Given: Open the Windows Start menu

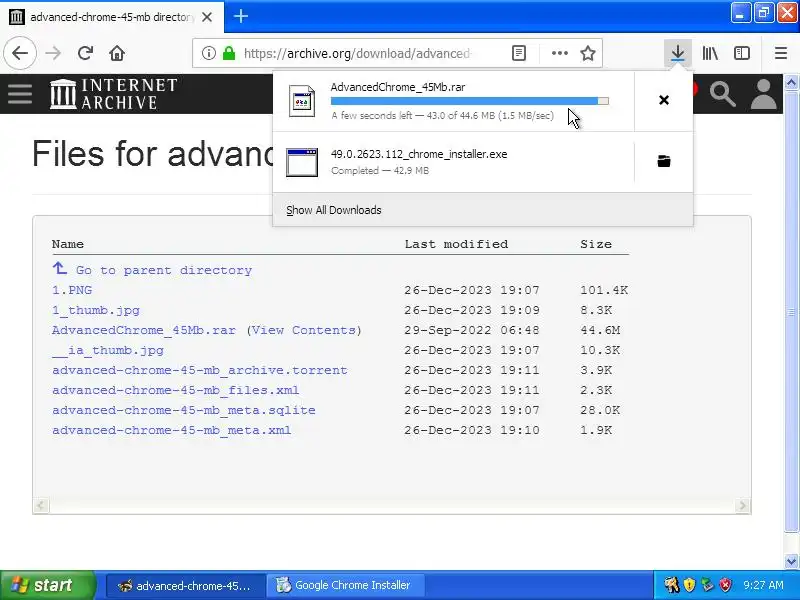Looking at the screenshot, I should (47, 585).
